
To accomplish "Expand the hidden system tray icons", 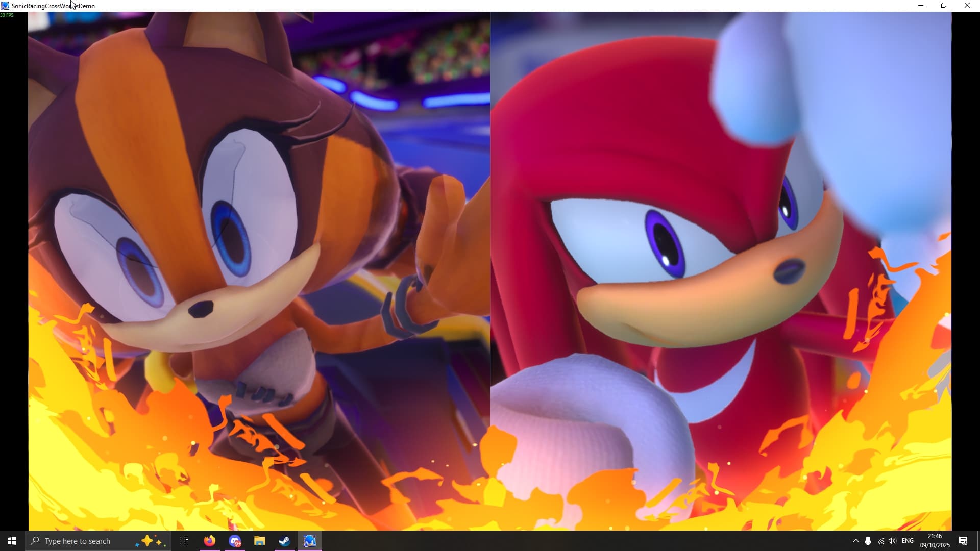I will pyautogui.click(x=855, y=541).
